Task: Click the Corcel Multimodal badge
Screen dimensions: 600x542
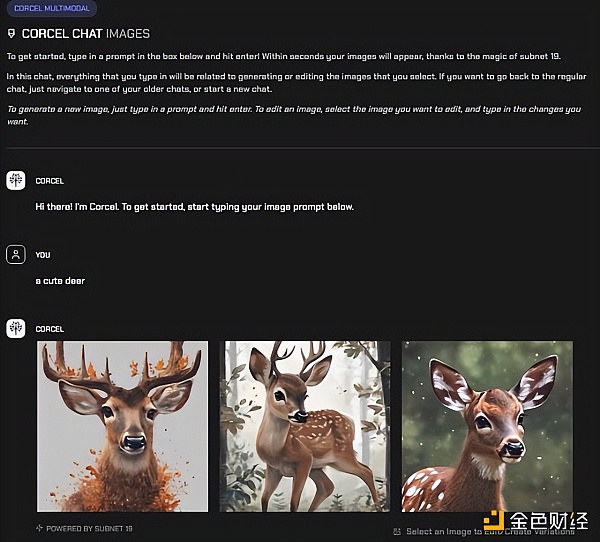Action: tap(52, 8)
